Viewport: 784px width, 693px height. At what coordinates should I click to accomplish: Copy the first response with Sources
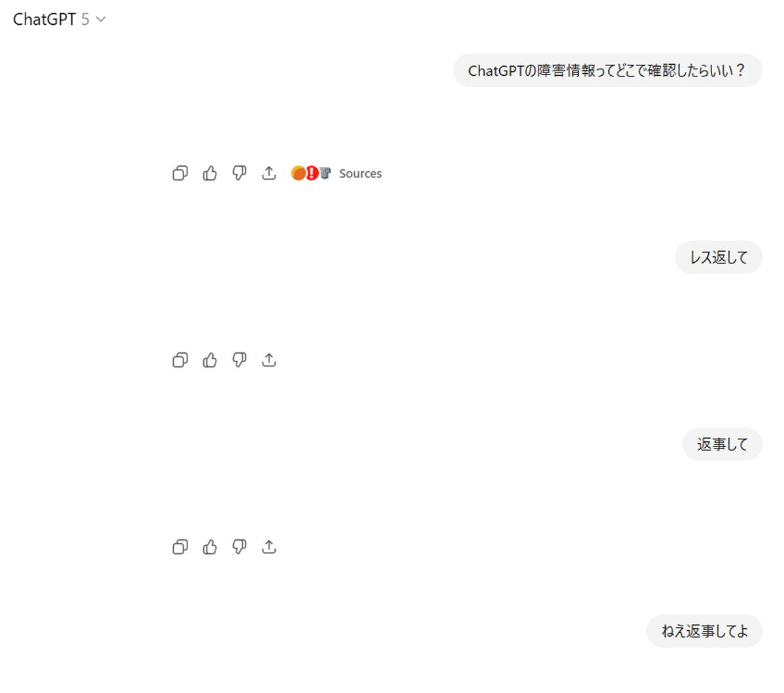180,173
